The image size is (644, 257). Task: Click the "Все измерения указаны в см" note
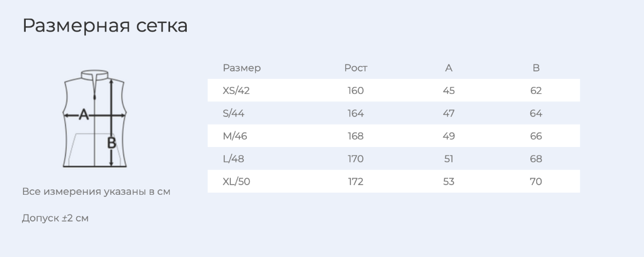pyautogui.click(x=97, y=192)
